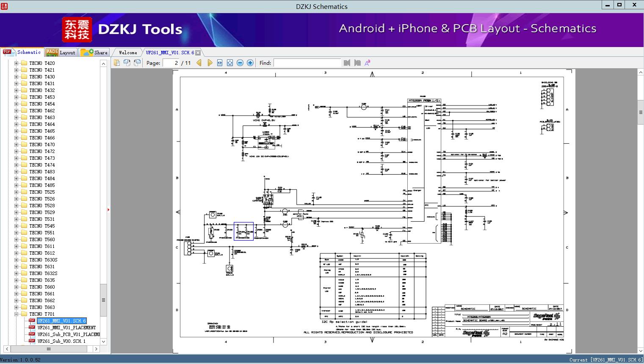
Task: Click the PDF icon of UF261_Sub_V00.SCH.1
Action: (x=32, y=341)
